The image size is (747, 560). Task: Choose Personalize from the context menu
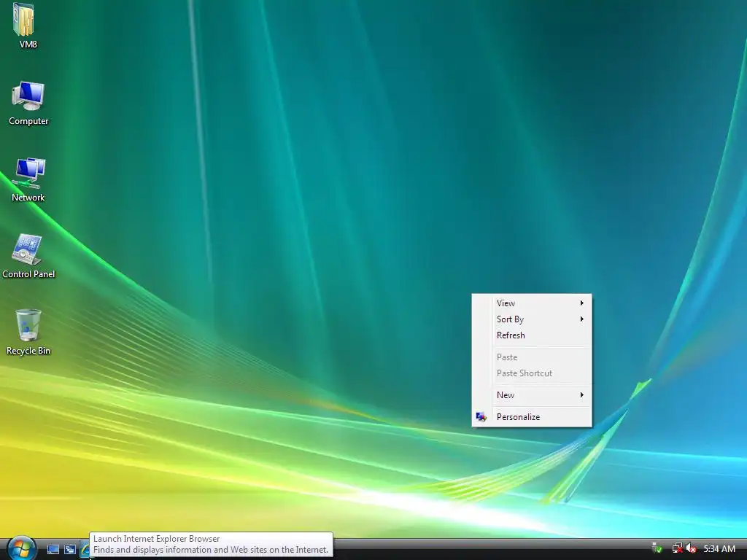532,416
